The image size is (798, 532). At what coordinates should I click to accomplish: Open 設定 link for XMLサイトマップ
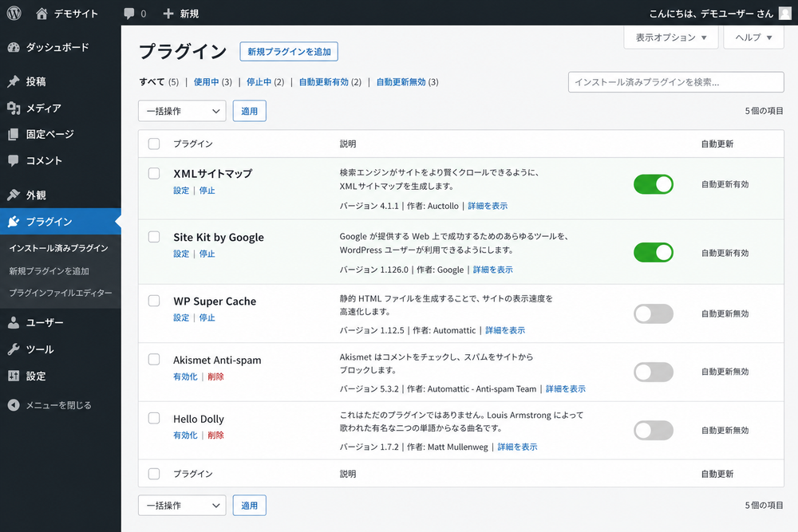181,190
